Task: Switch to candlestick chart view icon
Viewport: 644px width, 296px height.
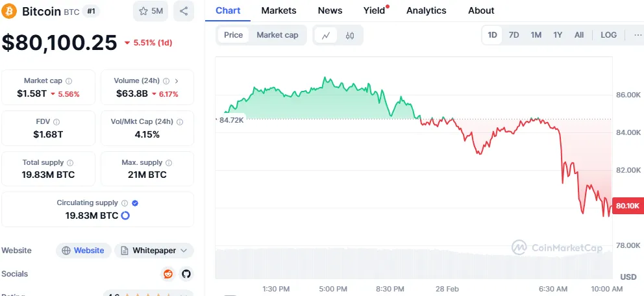Action: [x=350, y=35]
